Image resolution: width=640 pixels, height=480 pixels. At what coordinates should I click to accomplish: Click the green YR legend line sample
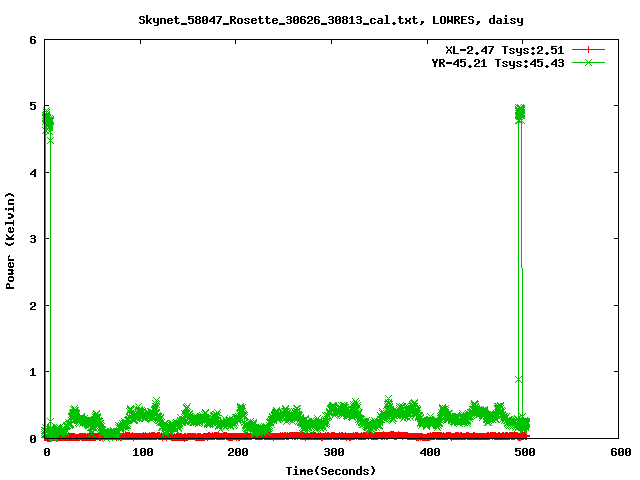[x=588, y=62]
